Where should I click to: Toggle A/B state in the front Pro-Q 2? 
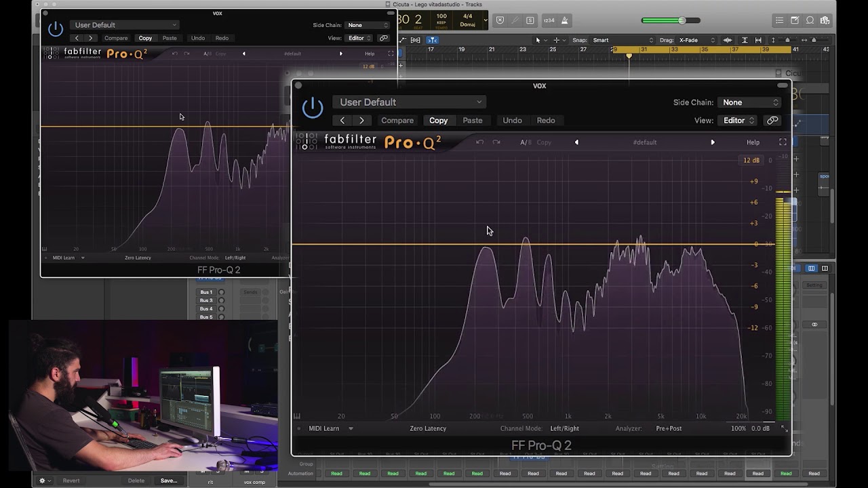[x=526, y=142]
